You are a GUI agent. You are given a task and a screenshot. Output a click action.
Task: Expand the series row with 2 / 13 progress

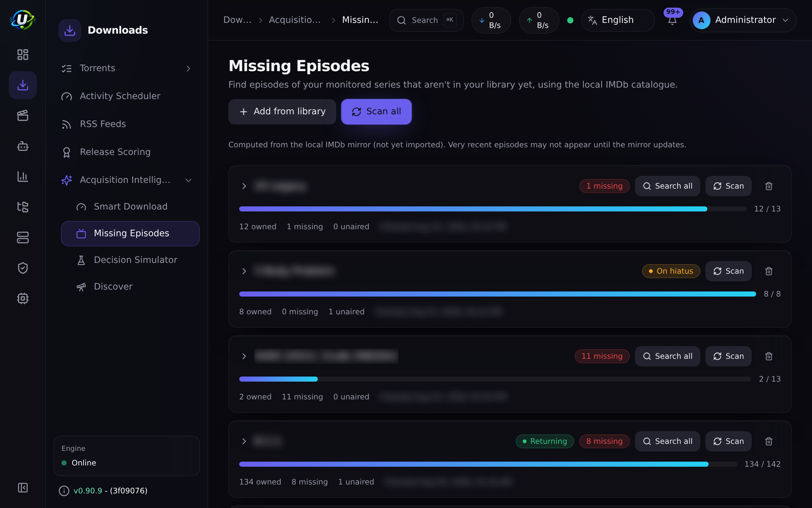pos(244,356)
